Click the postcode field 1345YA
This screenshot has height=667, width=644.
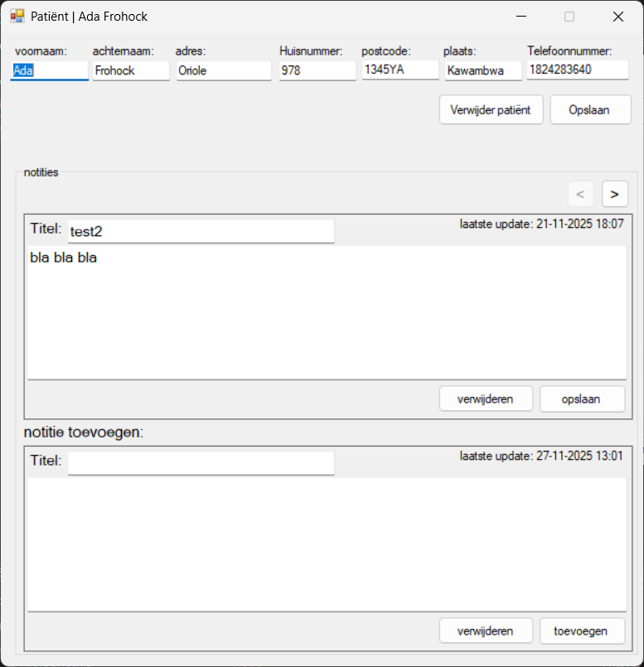[x=399, y=70]
